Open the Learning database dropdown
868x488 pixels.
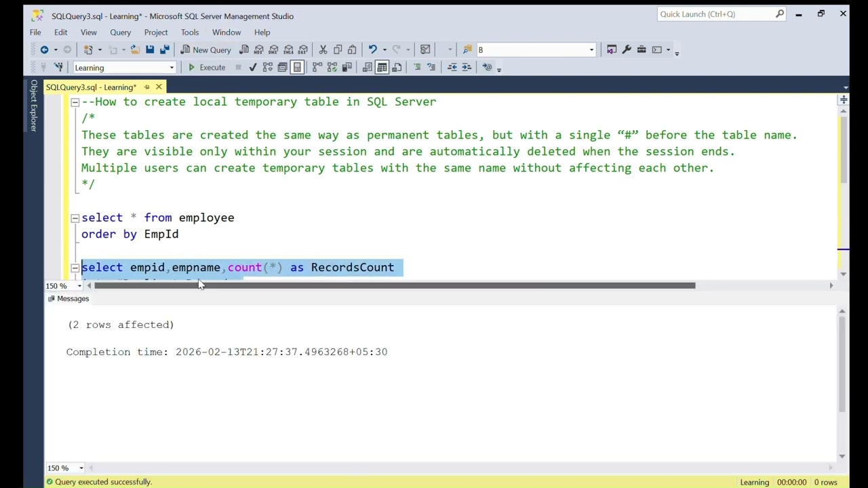point(172,68)
